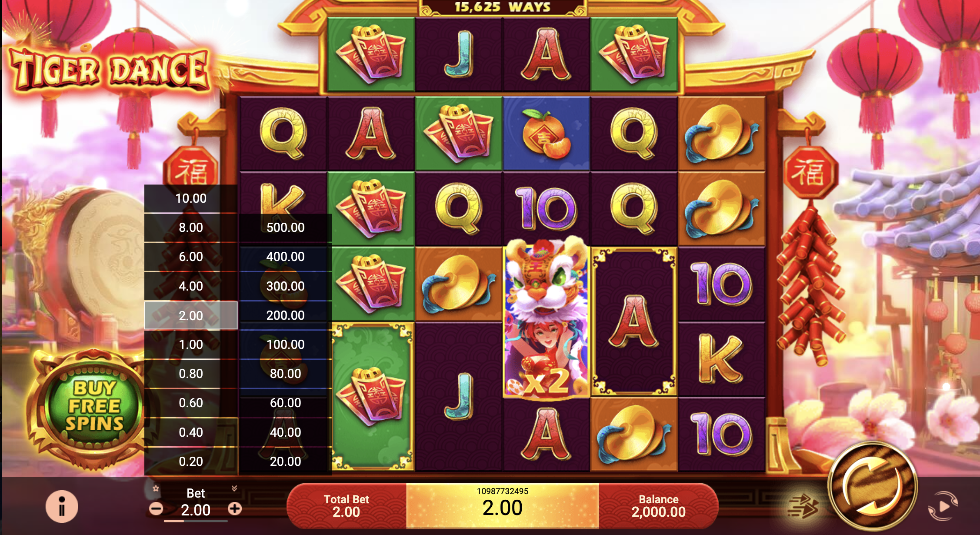Click the bet level slider bar
980x535 pixels.
coord(195,521)
